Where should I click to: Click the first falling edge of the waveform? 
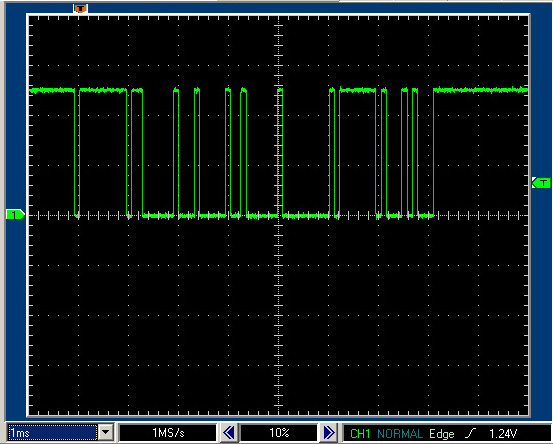(x=75, y=152)
